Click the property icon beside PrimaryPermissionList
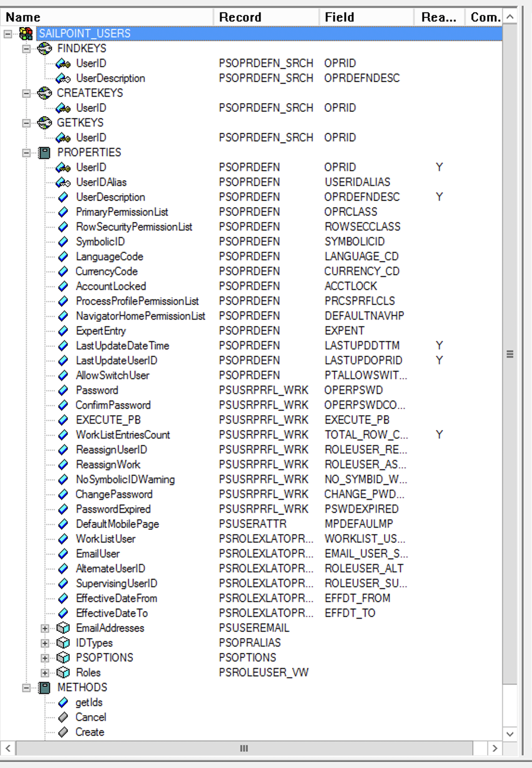The width and height of the screenshot is (532, 768). [63, 212]
